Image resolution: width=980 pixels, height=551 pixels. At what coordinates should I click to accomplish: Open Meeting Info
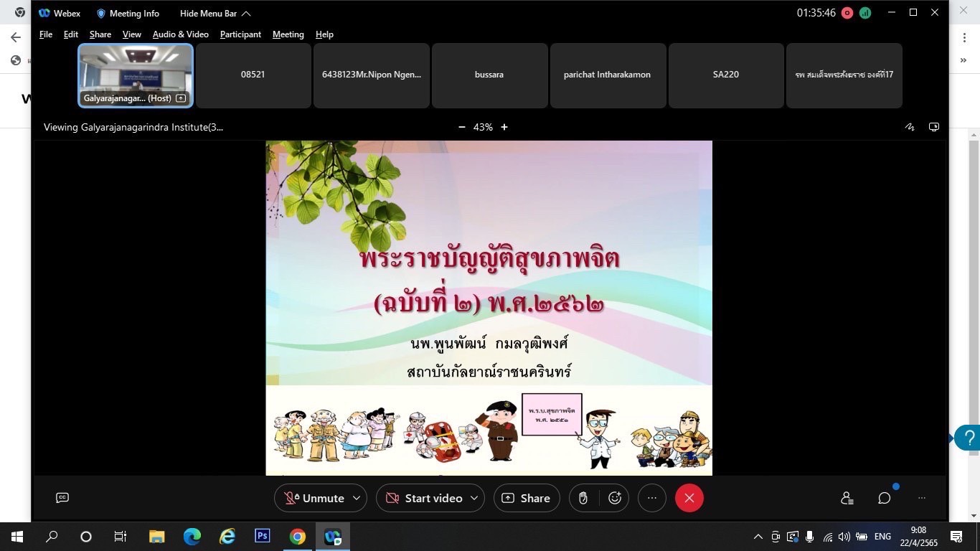(128, 14)
